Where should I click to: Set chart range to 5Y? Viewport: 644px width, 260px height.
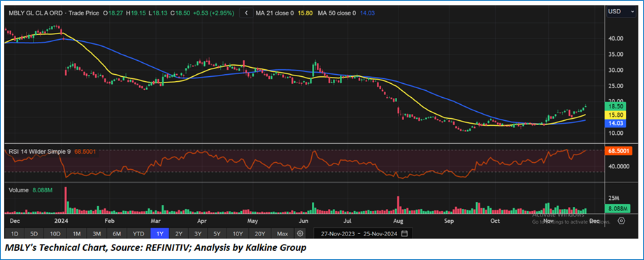(217, 233)
